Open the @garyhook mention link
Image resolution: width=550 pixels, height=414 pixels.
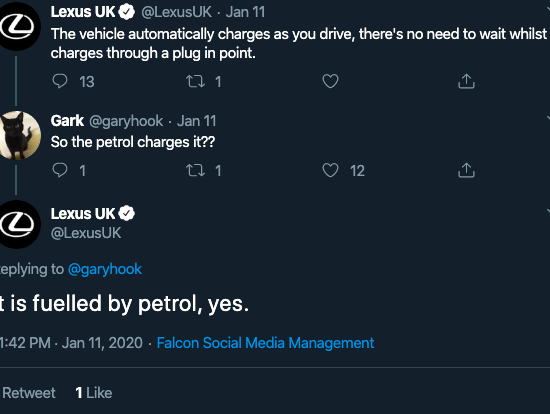(x=105, y=269)
